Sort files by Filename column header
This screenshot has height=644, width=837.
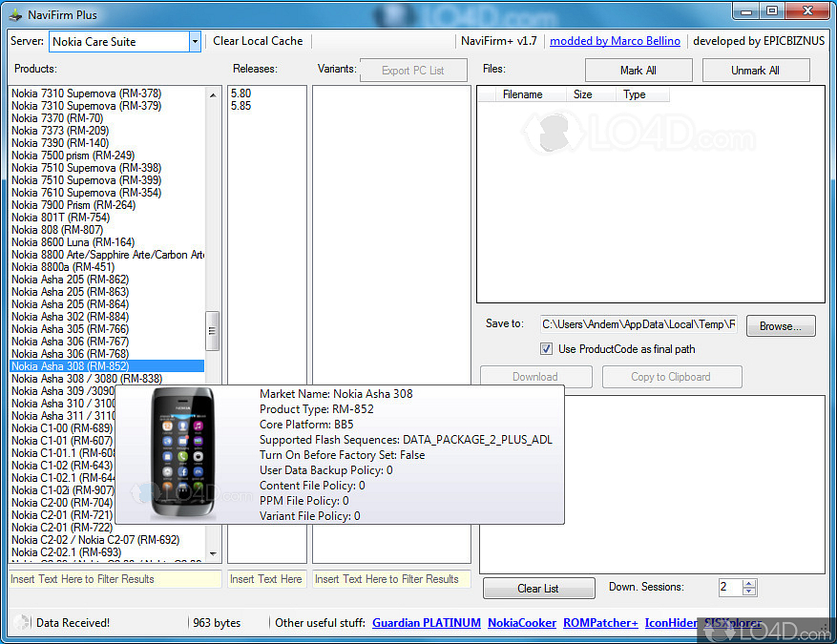522,94
